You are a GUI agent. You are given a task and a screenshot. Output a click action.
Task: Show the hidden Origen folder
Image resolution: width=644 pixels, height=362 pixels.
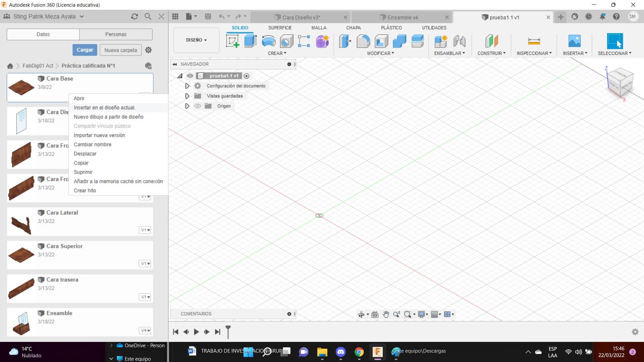[x=198, y=106]
